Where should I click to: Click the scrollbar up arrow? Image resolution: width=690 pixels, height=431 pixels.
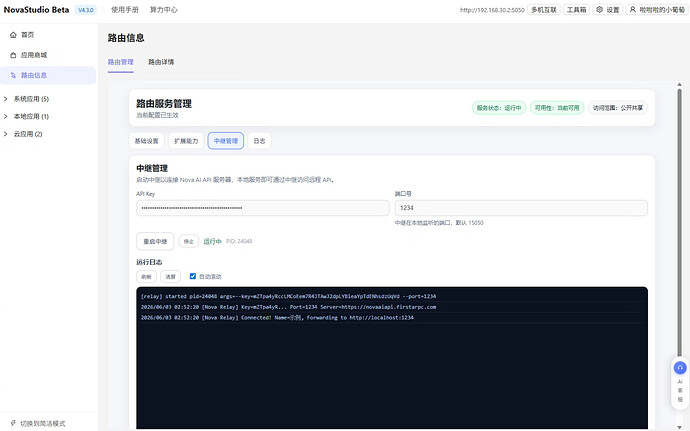tap(679, 84)
